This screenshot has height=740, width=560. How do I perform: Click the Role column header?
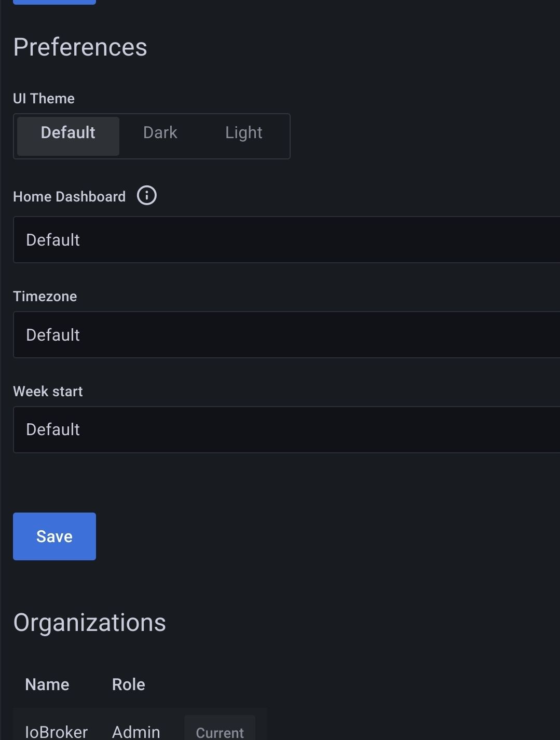tap(129, 684)
